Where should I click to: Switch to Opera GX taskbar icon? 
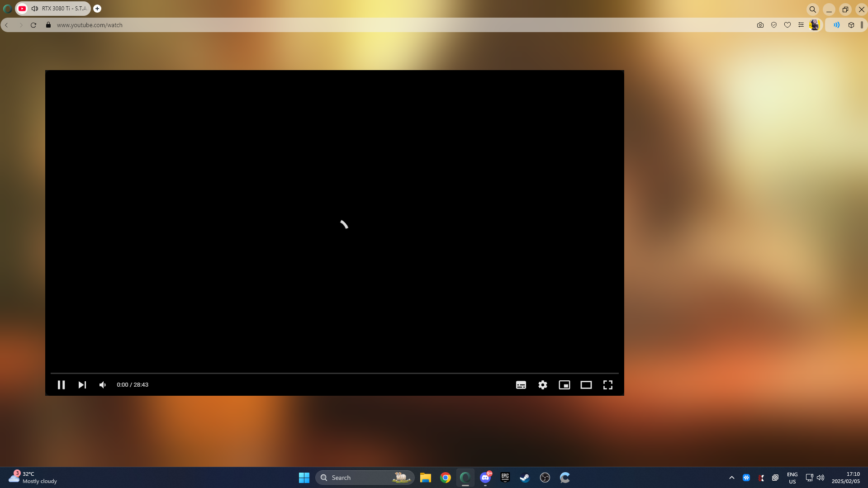[465, 478]
